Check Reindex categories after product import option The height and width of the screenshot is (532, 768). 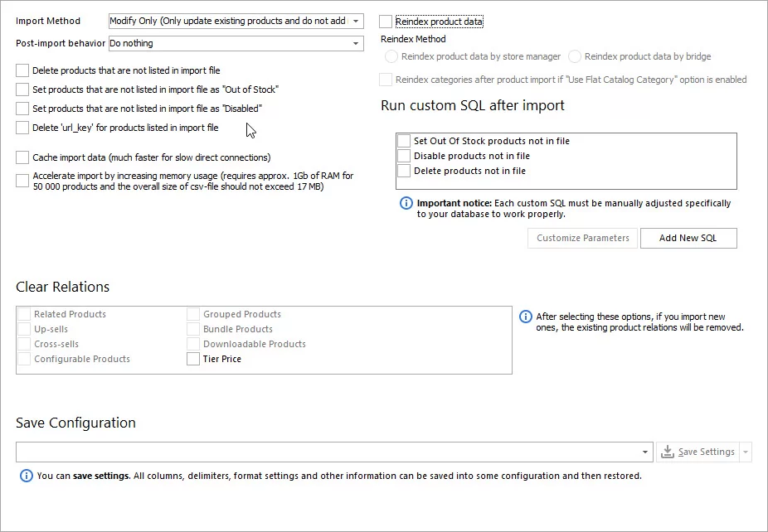click(x=386, y=80)
